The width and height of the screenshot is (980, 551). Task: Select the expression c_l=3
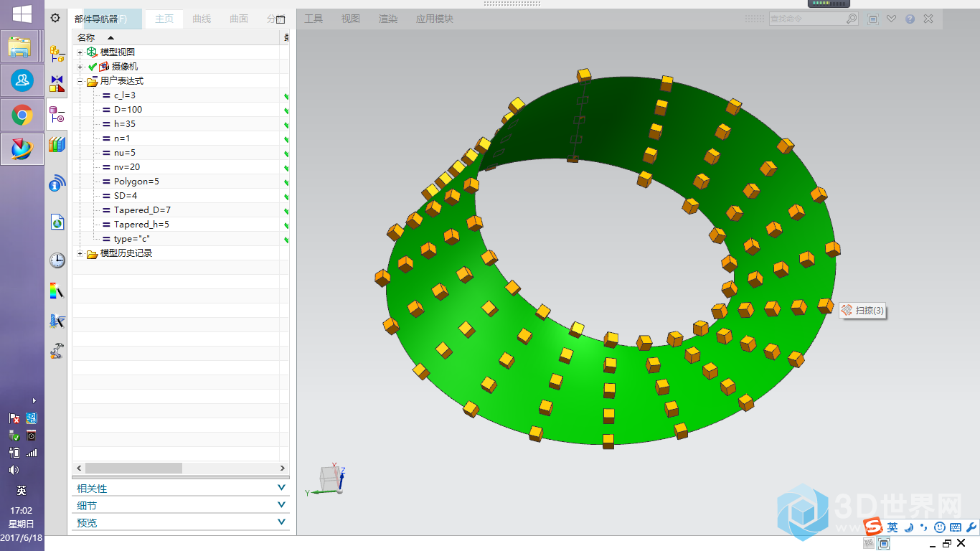(x=124, y=95)
